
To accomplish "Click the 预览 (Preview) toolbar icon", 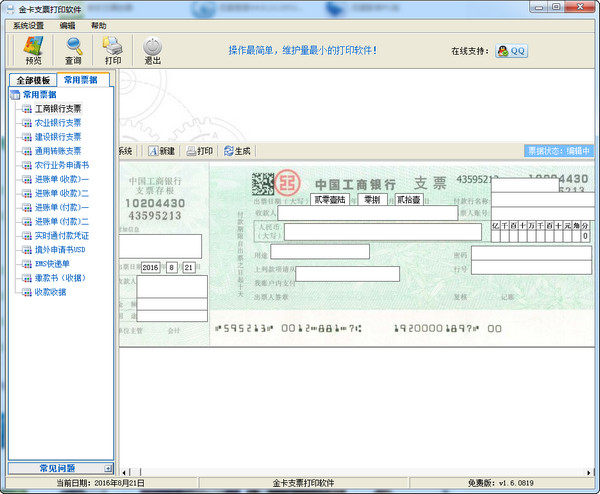I will tap(33, 49).
